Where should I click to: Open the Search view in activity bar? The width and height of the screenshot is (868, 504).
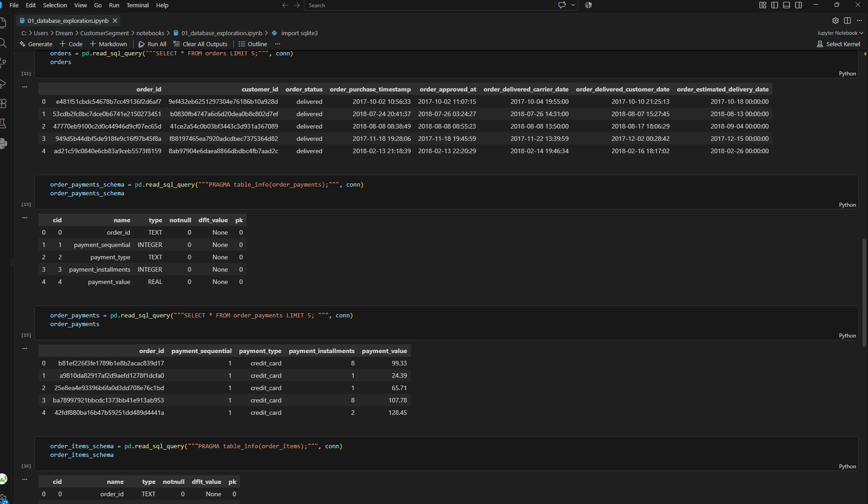pos(3,43)
